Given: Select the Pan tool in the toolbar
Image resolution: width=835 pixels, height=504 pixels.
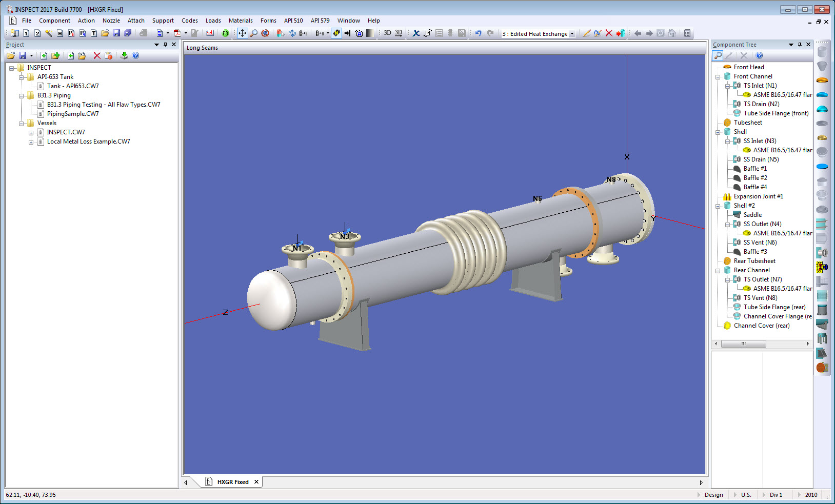Looking at the screenshot, I should 242,33.
